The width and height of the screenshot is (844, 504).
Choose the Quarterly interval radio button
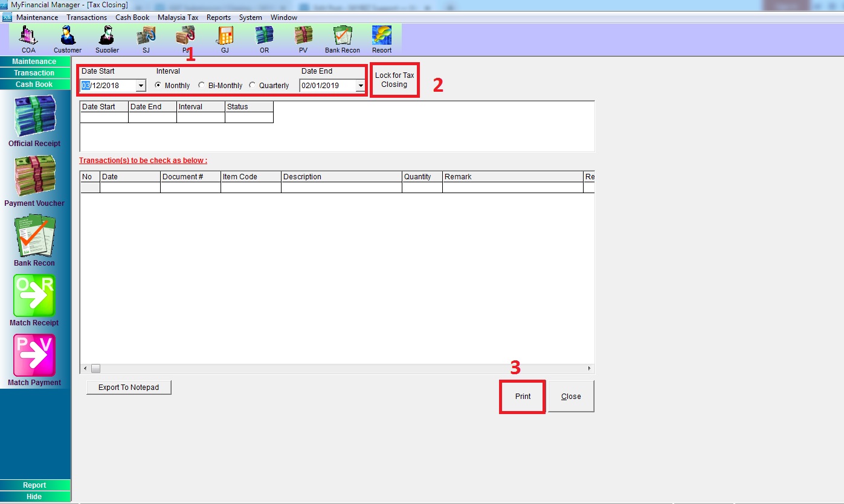click(253, 86)
